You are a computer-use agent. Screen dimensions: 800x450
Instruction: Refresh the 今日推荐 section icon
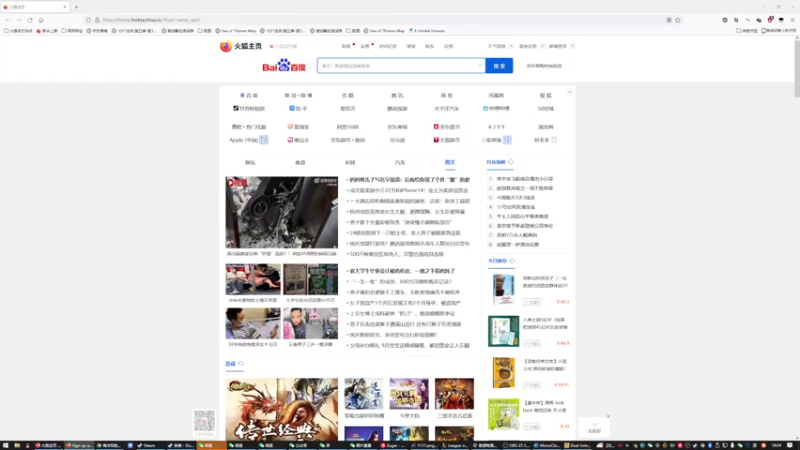click(x=512, y=261)
